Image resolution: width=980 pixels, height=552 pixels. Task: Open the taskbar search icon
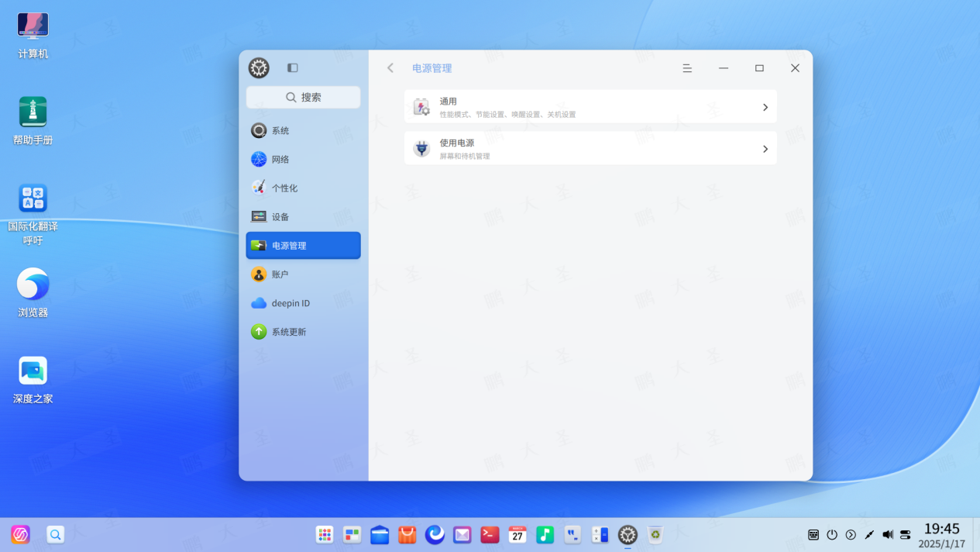tap(55, 534)
